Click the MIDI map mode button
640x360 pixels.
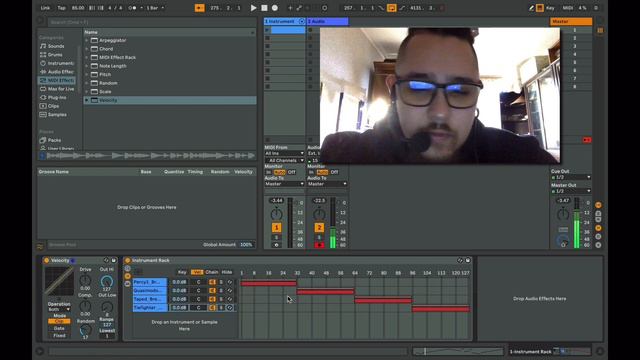[x=568, y=8]
